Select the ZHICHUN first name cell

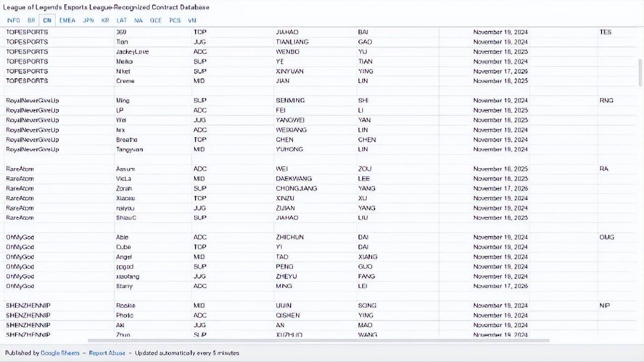click(290, 237)
